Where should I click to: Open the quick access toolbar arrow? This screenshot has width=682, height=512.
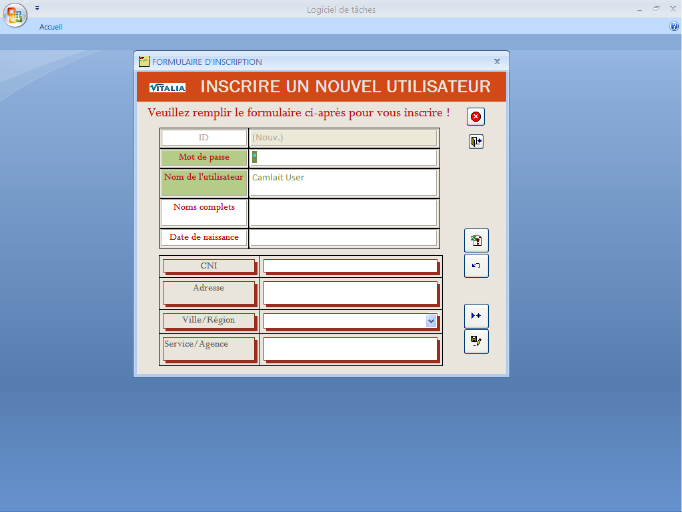(37, 8)
